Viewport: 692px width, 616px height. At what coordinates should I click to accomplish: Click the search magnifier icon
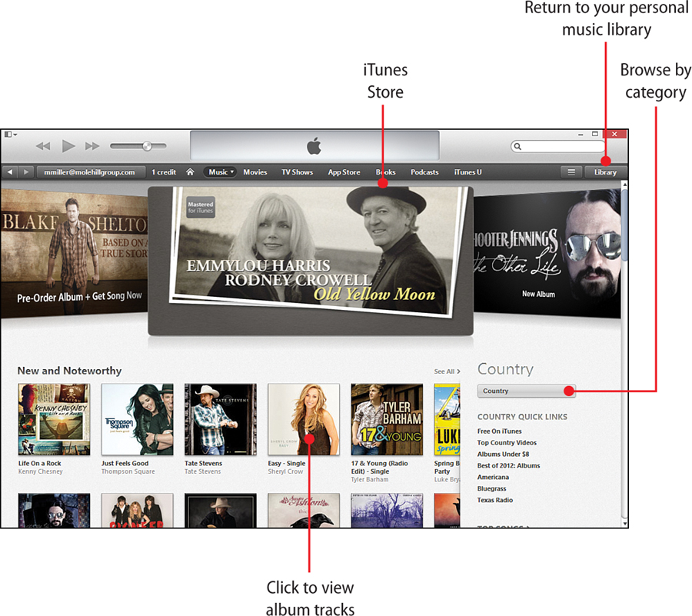(x=517, y=146)
